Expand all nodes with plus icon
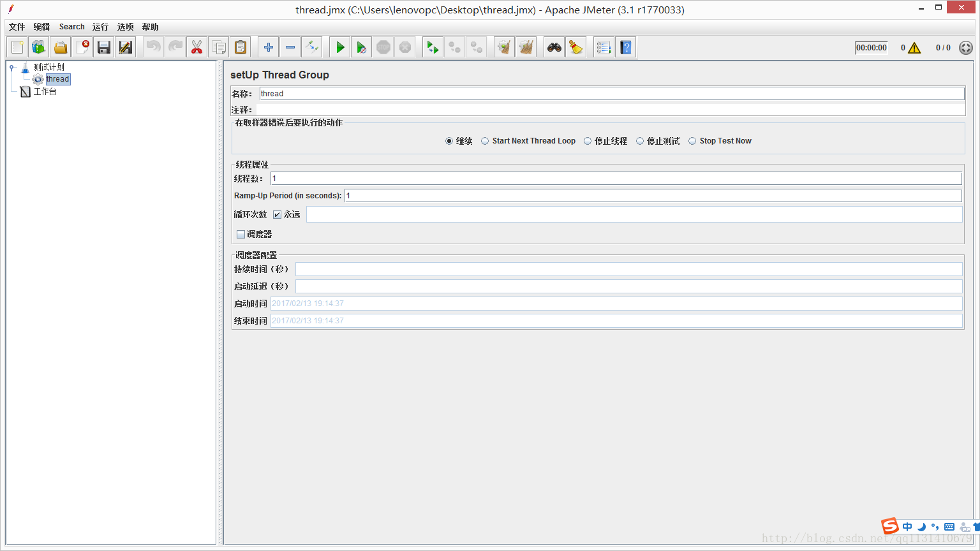980x551 pixels. point(268,47)
